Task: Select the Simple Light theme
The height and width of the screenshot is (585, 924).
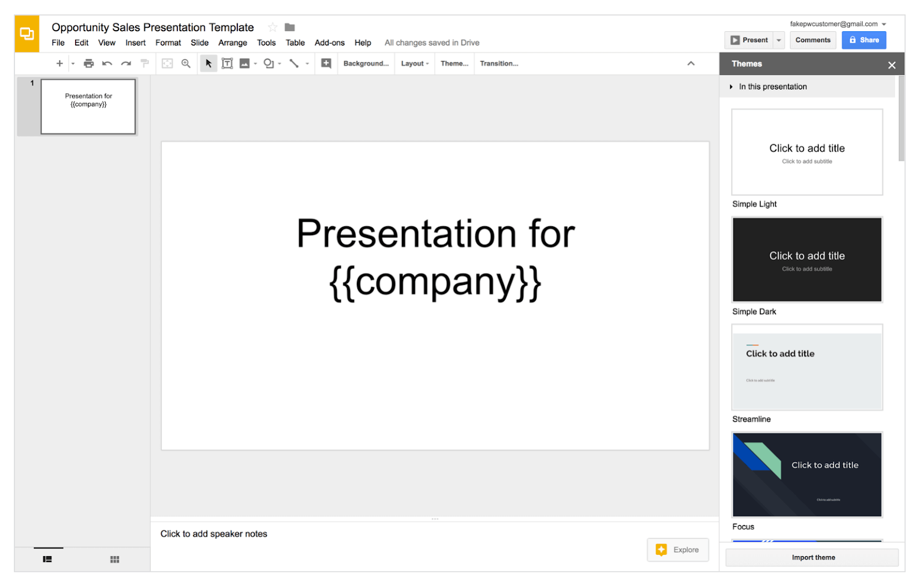Action: (x=807, y=152)
